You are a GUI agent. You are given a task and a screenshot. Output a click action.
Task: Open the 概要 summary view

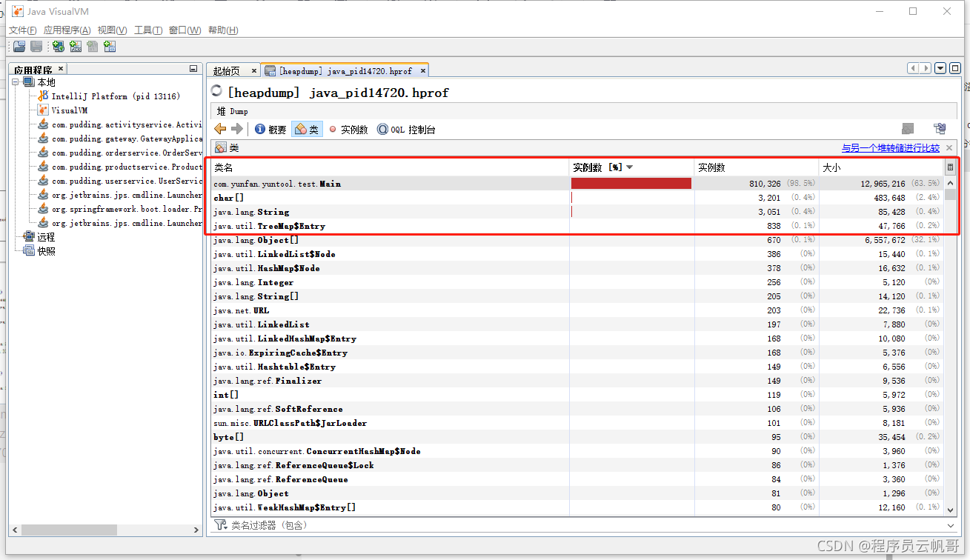[270, 129]
